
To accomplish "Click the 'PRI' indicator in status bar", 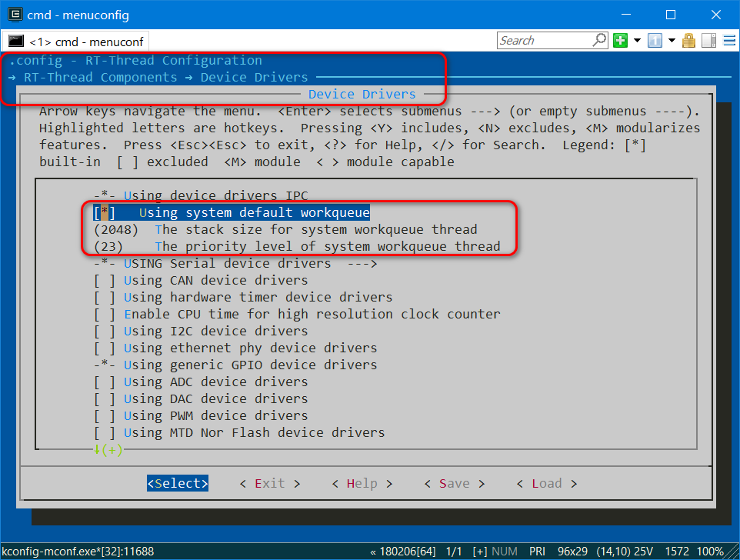I will click(537, 551).
